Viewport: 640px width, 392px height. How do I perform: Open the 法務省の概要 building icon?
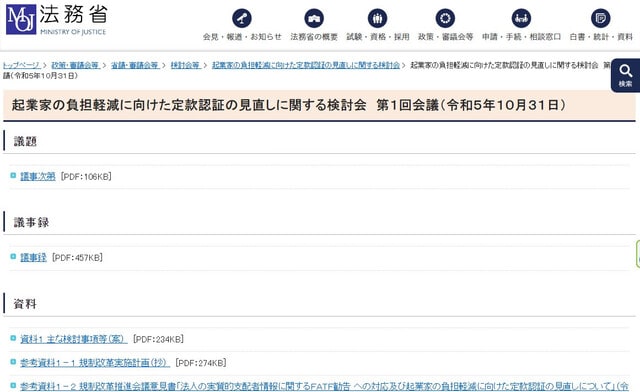pos(314,18)
